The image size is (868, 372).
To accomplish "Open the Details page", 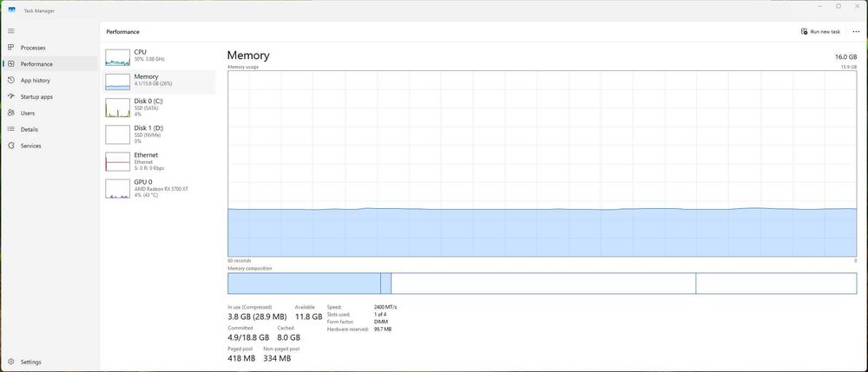I will [30, 129].
